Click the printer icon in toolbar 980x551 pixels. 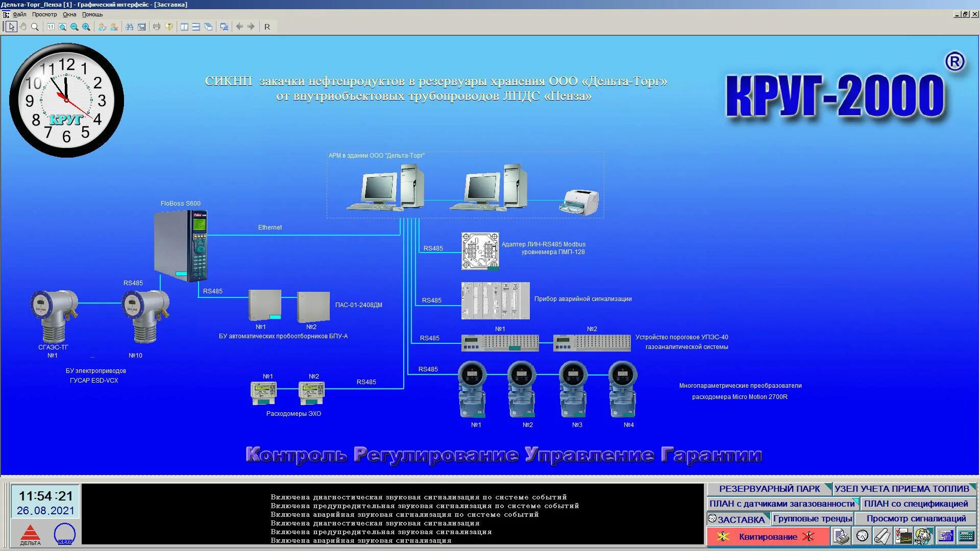click(157, 27)
